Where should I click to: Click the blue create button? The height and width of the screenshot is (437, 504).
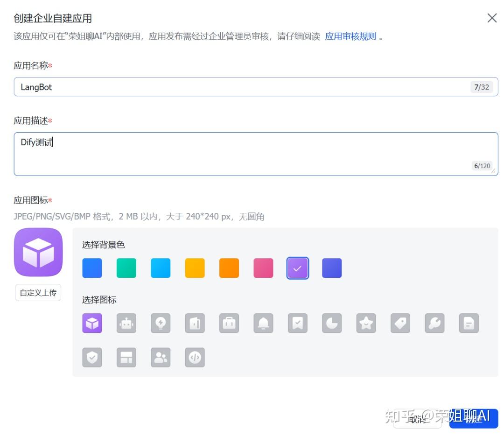pyautogui.click(x=474, y=419)
